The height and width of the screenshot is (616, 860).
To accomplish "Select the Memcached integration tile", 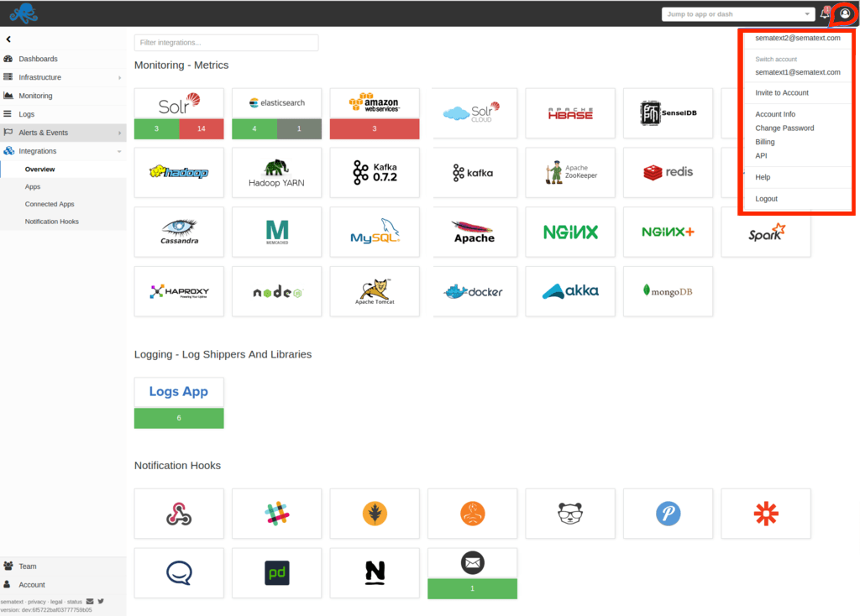I will [x=276, y=232].
